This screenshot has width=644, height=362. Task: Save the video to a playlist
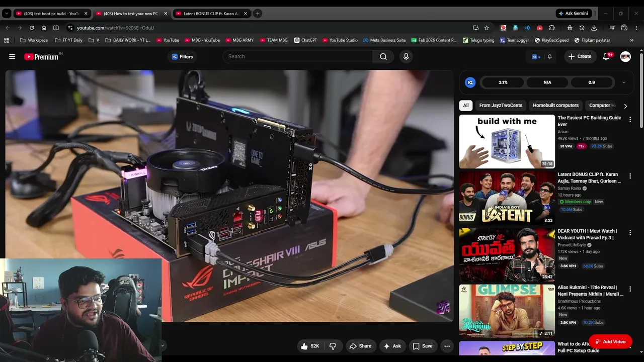click(x=423, y=346)
